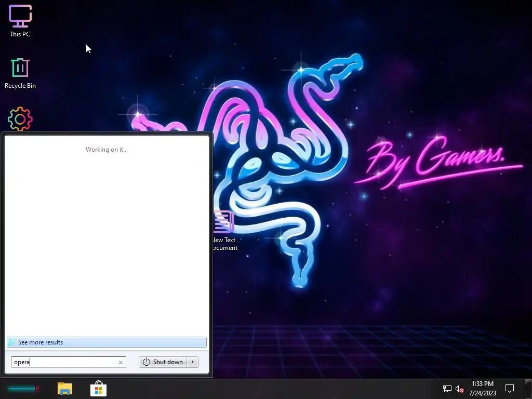
Task: Click the Show desktop strip at taskbar end
Action: (528, 389)
